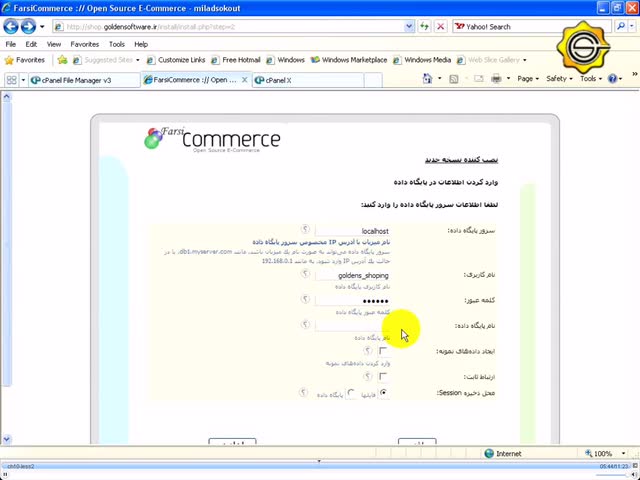Go forward with the browser Forward arrow
The height and width of the screenshot is (480, 640).
pyautogui.click(x=28, y=27)
